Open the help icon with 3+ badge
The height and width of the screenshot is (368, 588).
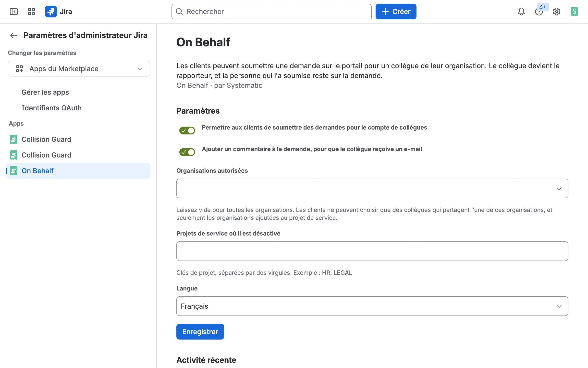(539, 12)
